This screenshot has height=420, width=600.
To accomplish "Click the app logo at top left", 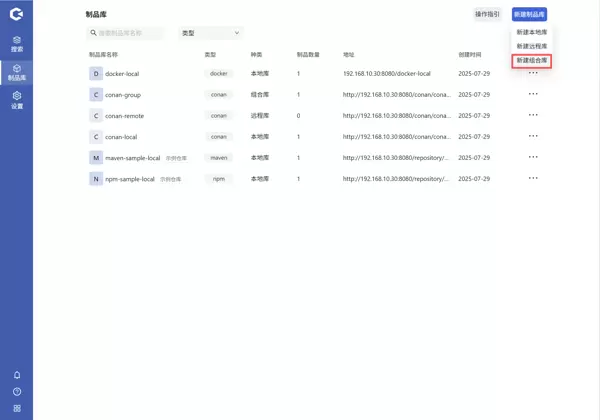I will click(x=16, y=14).
